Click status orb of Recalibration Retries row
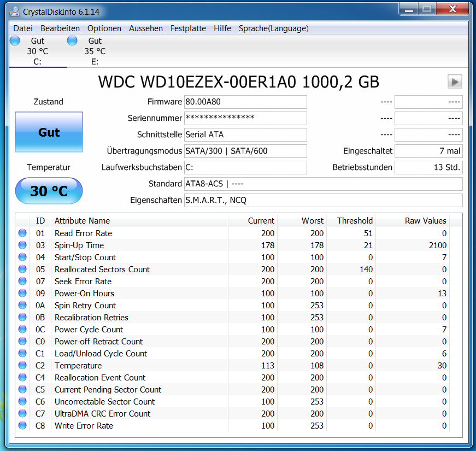 [x=22, y=317]
